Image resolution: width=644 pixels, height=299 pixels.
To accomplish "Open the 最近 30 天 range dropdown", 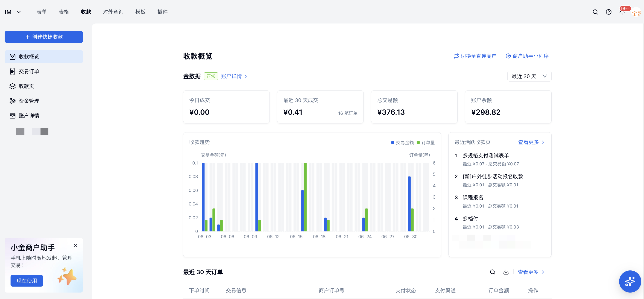I will 529,76.
